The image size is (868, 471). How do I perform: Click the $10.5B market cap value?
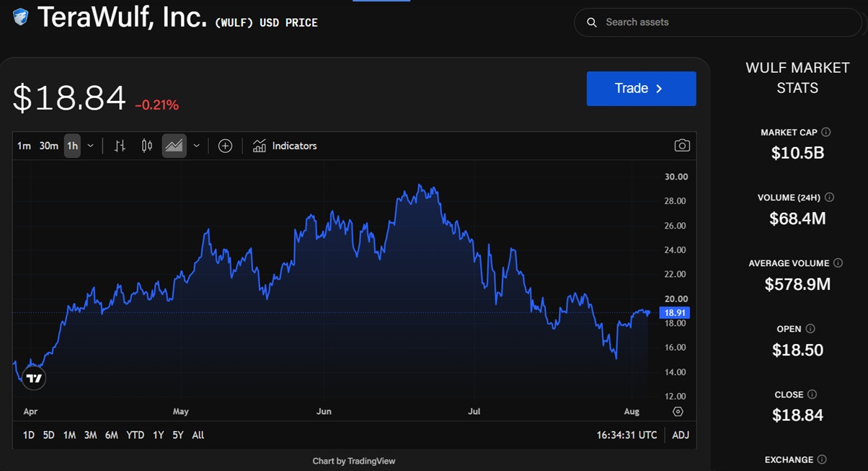(797, 153)
